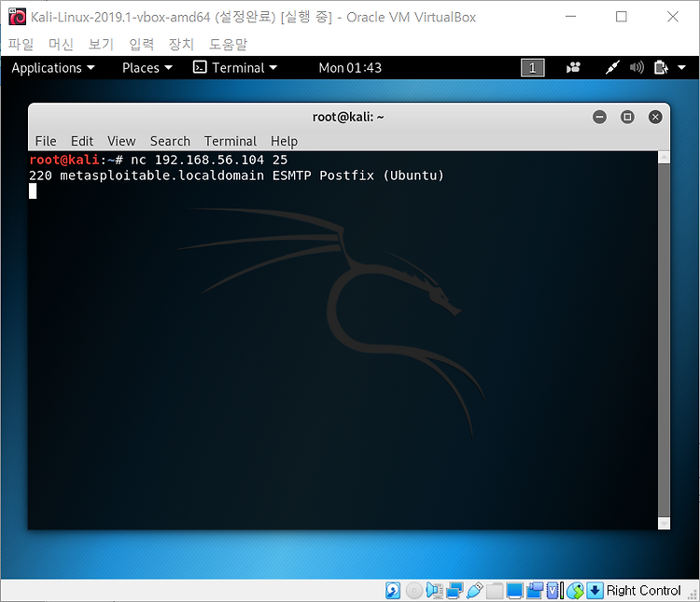Click the 'root@kali: ~' terminal title bar
This screenshot has width=700, height=602.
click(x=348, y=117)
